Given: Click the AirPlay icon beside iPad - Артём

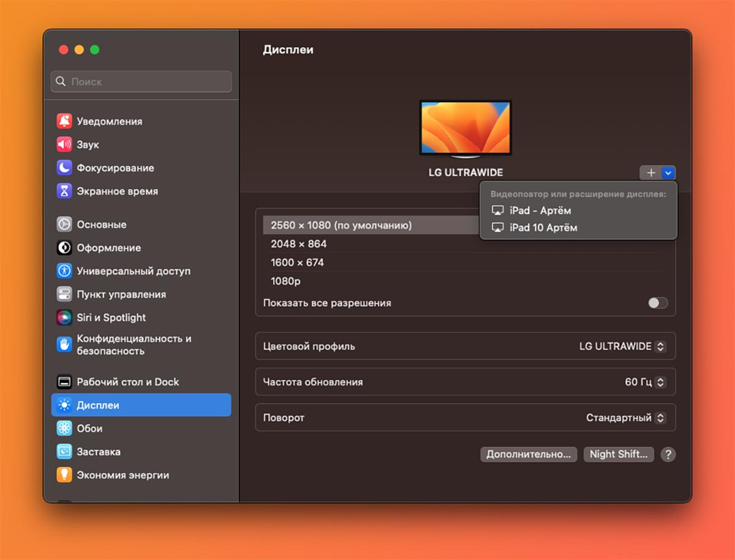Looking at the screenshot, I should 498,211.
